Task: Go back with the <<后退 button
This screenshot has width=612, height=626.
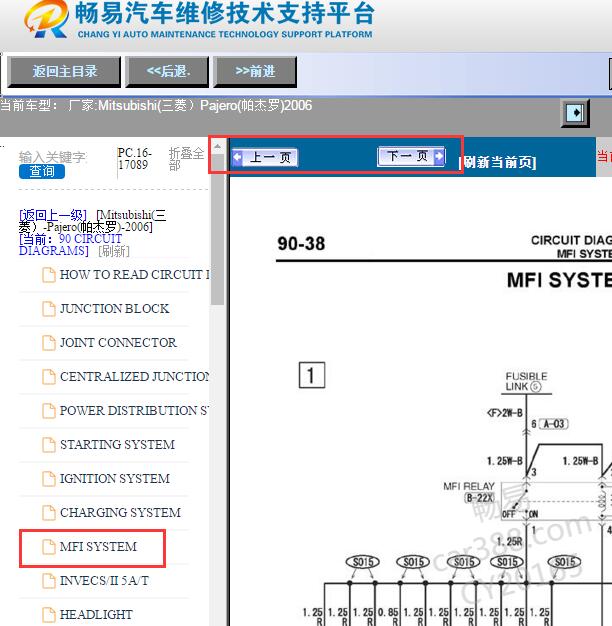Action: click(167, 71)
